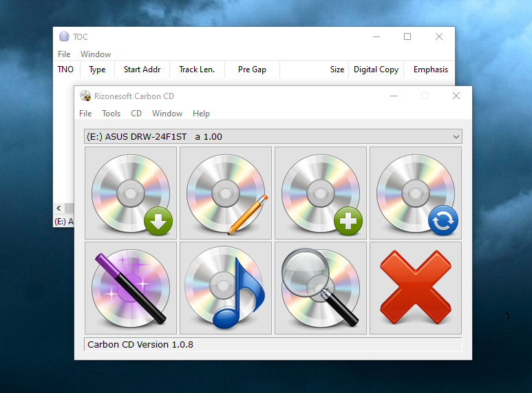The height and width of the screenshot is (393, 532).
Task: Maximize the TOC window
Action: click(407, 36)
